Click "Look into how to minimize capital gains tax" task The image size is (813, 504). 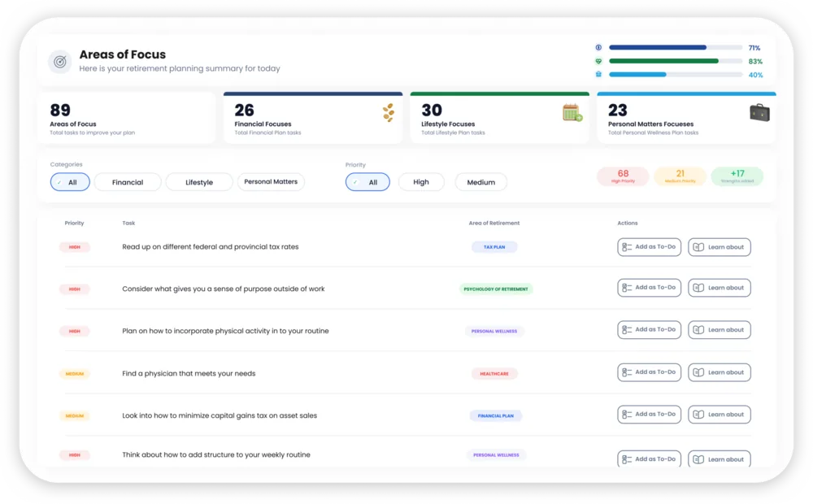click(x=220, y=415)
